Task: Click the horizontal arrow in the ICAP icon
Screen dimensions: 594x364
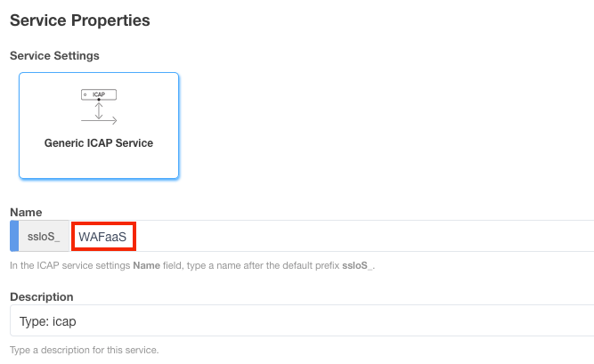Action: point(99,120)
